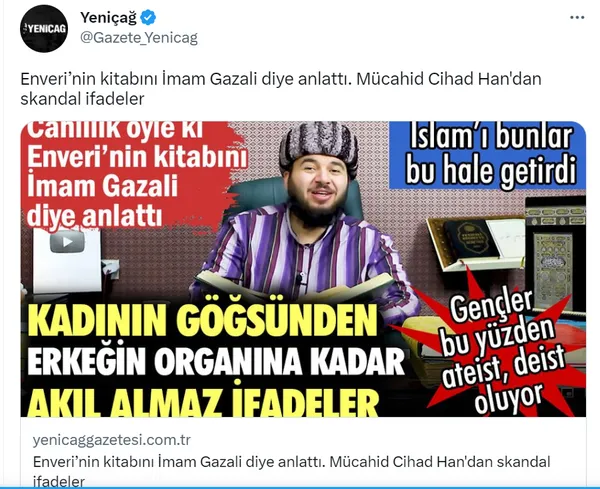Click the white "ERKEĞİN ORGANINA KADAR" text
Image resolution: width=600 pixels, height=489 pixels.
(216, 361)
